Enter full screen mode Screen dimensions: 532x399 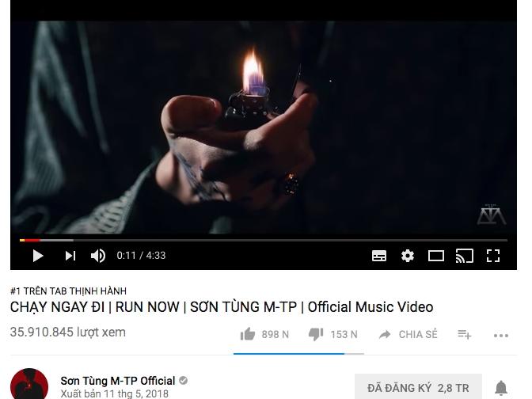point(493,256)
